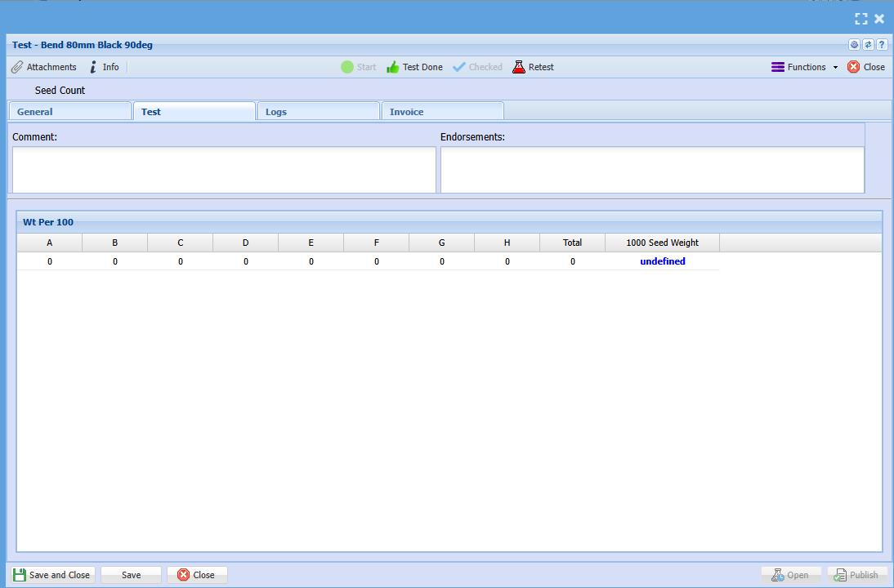Click the toolbar Close button with red icon
Viewport: 894px width, 588px height.
866,67
